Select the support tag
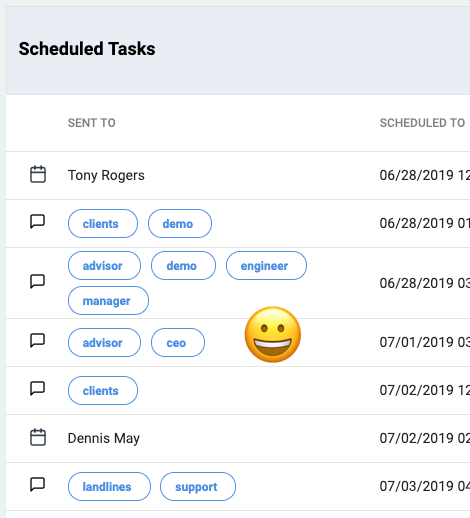 click(x=198, y=487)
